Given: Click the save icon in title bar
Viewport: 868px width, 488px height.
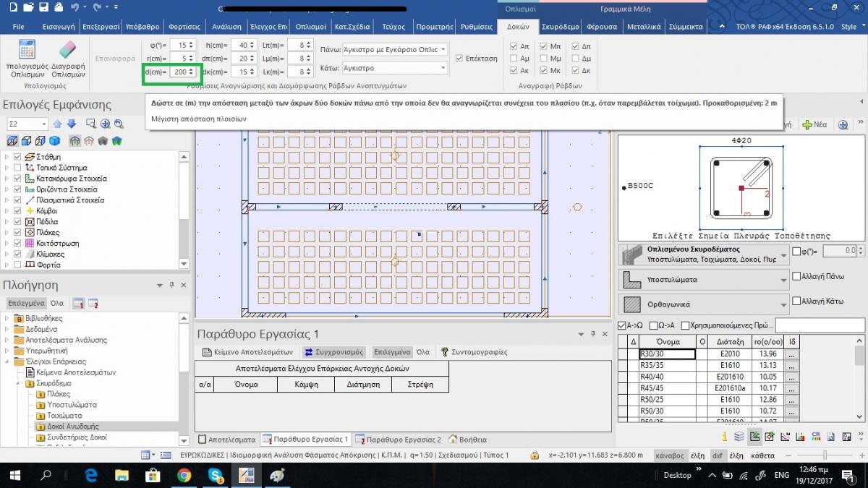Looking at the screenshot, I should click(45, 7).
